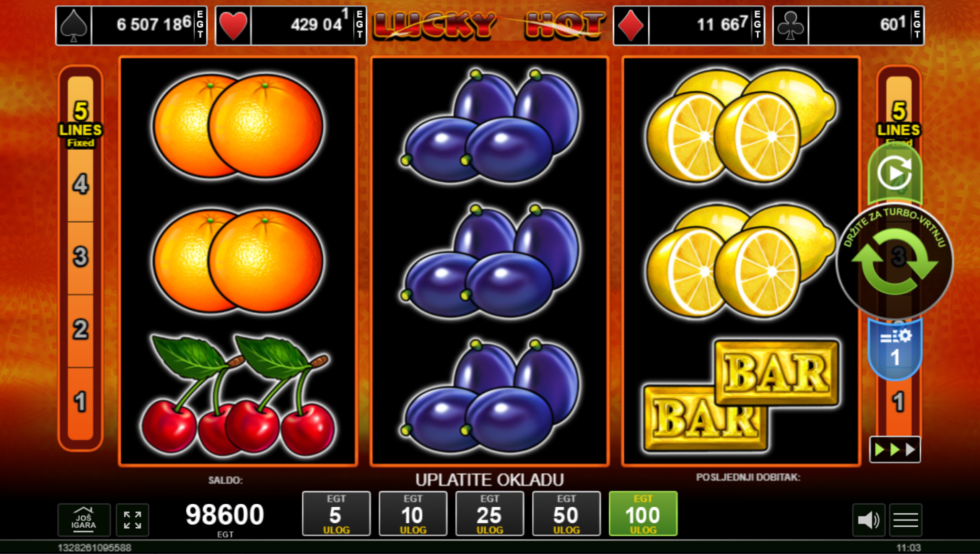Screen dimensions: 980x554
Task: Choose the 50 ulog bet
Action: [x=566, y=514]
